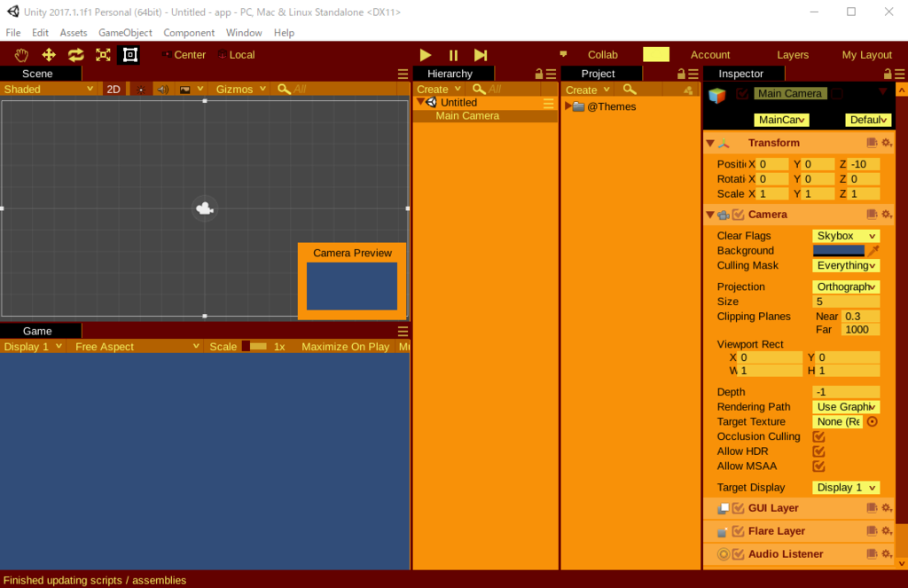Select the Scale tool

pos(102,54)
